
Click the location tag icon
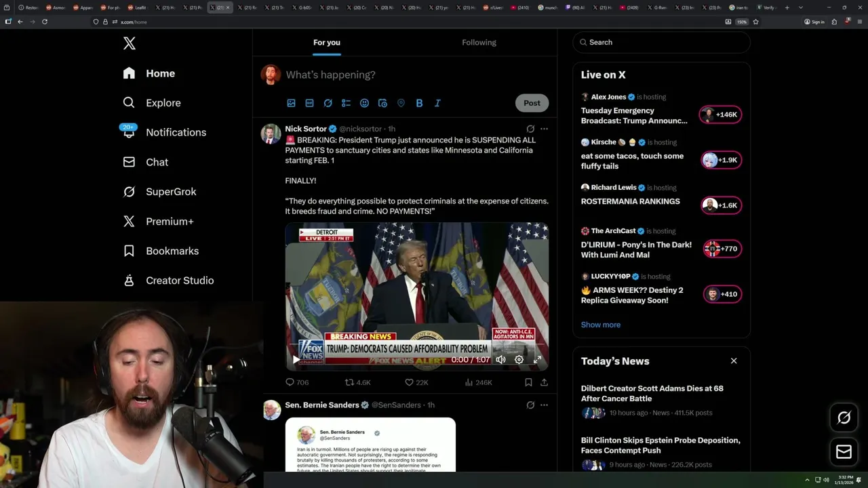(401, 103)
